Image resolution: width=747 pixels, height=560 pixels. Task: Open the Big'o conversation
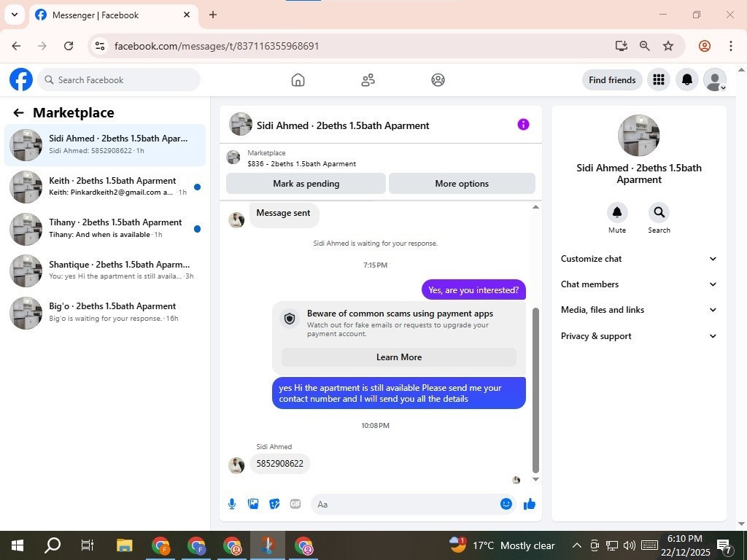[x=105, y=312]
